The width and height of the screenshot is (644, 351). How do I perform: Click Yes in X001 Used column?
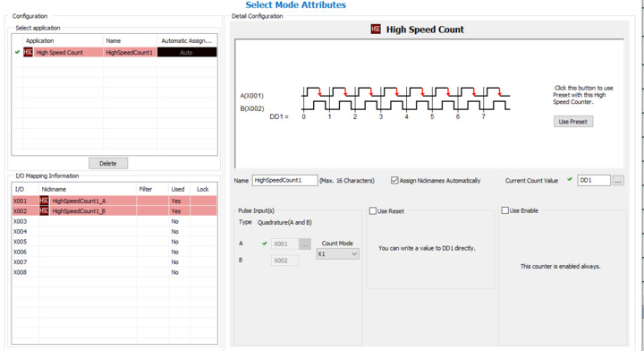click(176, 201)
